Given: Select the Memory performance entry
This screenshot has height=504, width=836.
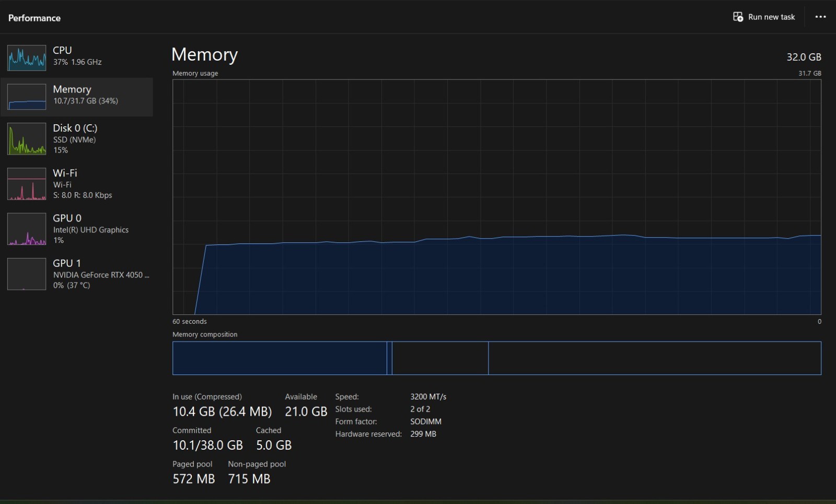Looking at the screenshot, I should point(77,97).
